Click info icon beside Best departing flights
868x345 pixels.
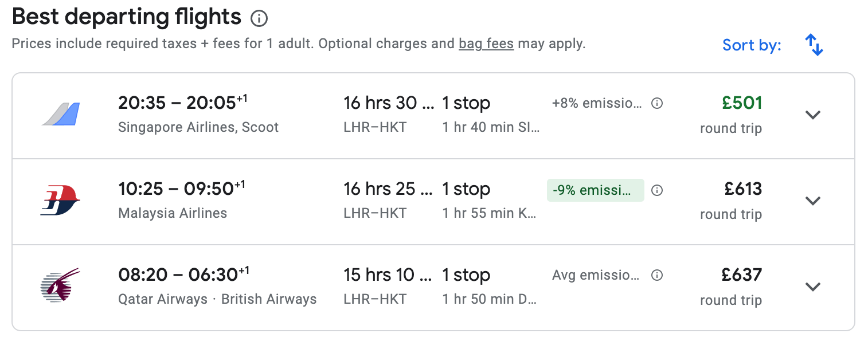click(x=259, y=19)
